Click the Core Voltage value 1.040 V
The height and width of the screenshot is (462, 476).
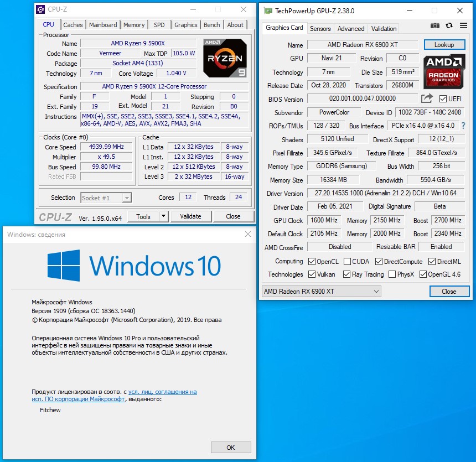(x=176, y=73)
